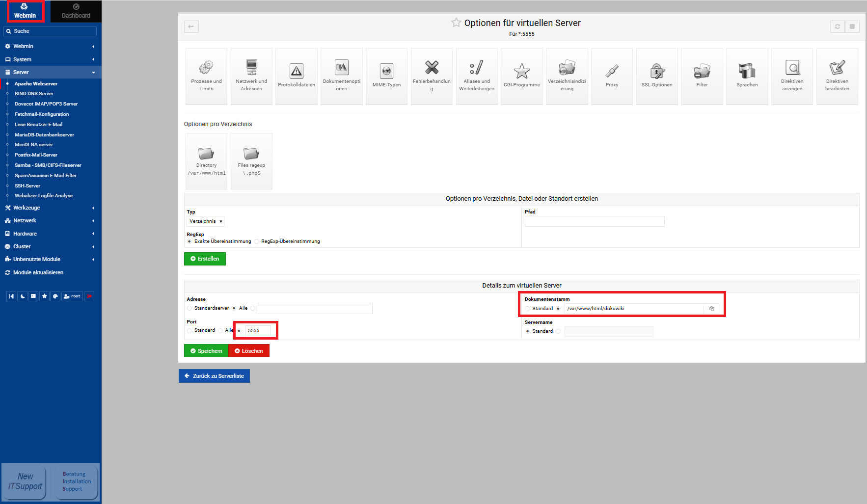867x504 pixels.
Task: Select Standard radio under Dokumentenstamm
Action: click(528, 309)
